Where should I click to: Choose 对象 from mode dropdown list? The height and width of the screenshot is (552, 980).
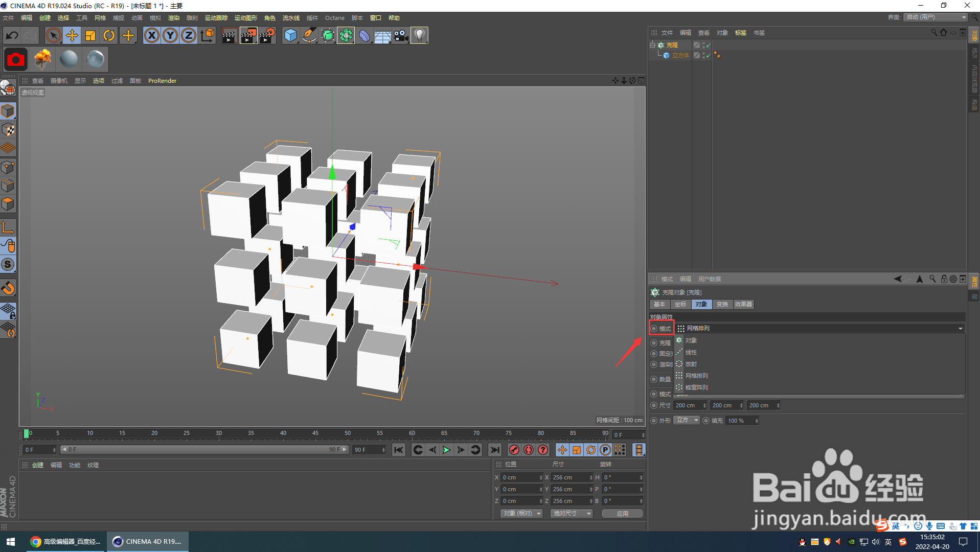pos(691,340)
